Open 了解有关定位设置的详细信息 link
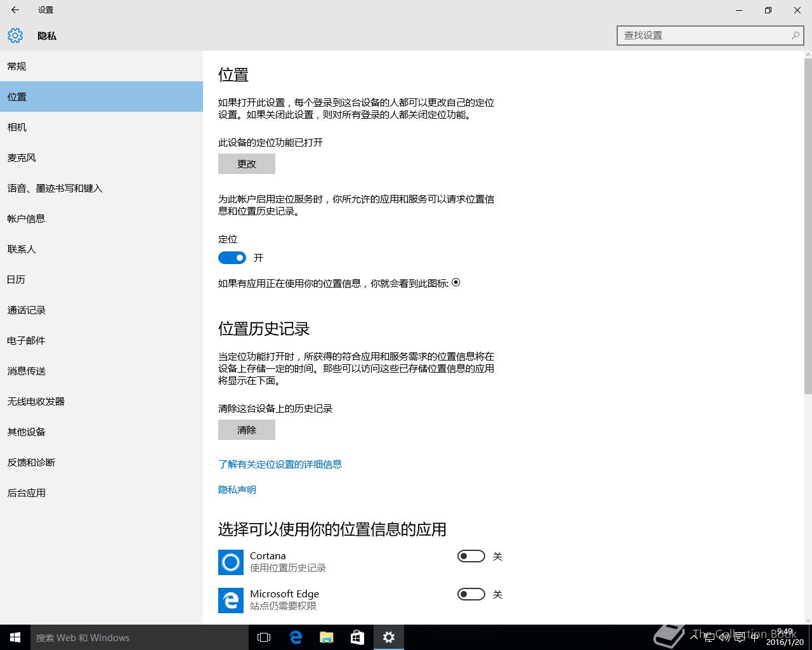The height and width of the screenshot is (650, 812). pyautogui.click(x=280, y=464)
